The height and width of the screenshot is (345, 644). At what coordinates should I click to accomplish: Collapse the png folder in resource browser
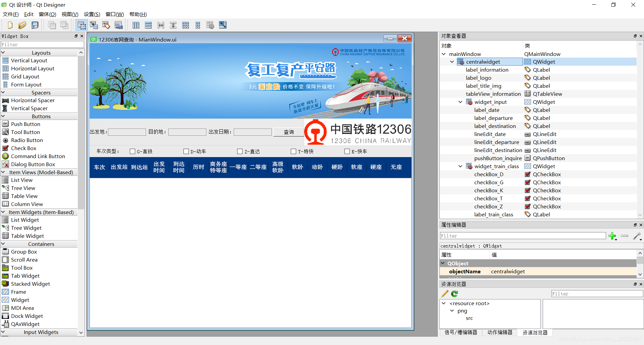point(452,311)
